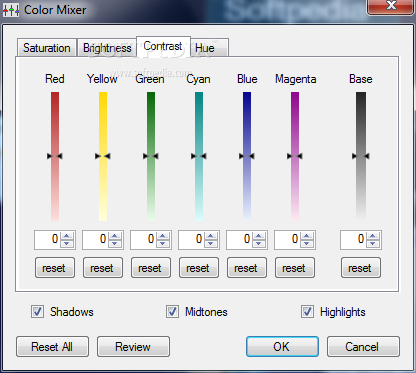The image size is (416, 373).
Task: Click the Cyan contrast slider handle
Action: (x=199, y=156)
